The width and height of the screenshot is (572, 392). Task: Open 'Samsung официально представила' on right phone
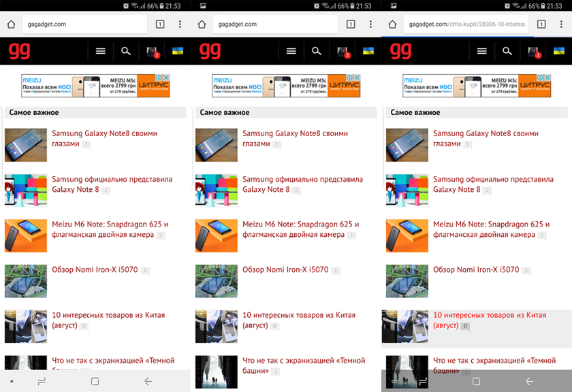point(493,184)
